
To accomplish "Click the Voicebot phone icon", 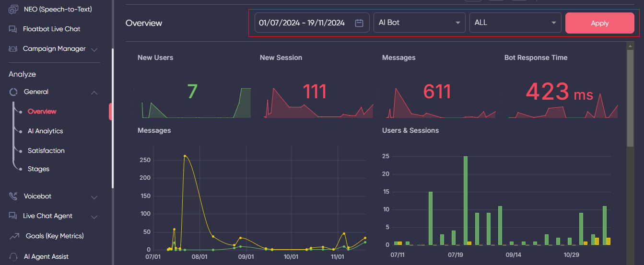I will (13, 196).
